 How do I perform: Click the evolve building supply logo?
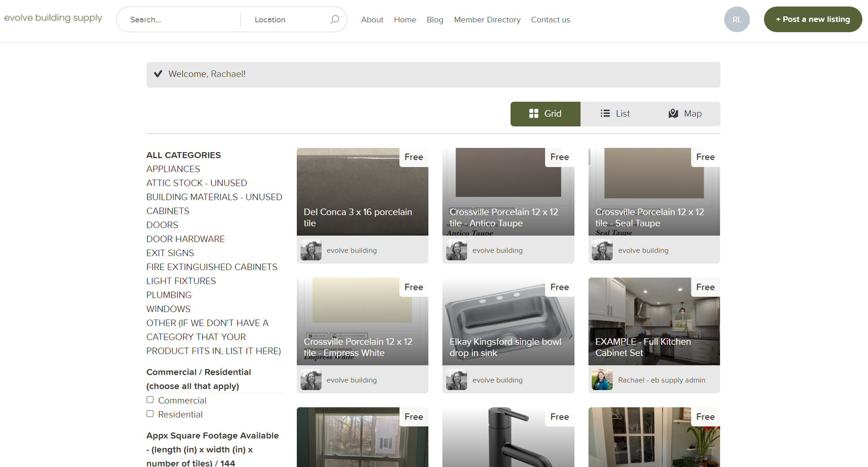click(53, 18)
